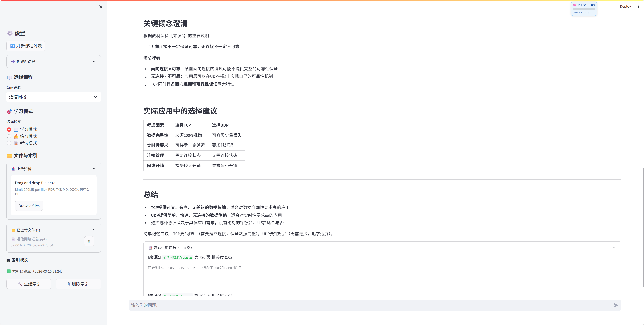
Task: Open the 当前课程 course selector showing 通信网络
Action: click(x=54, y=97)
